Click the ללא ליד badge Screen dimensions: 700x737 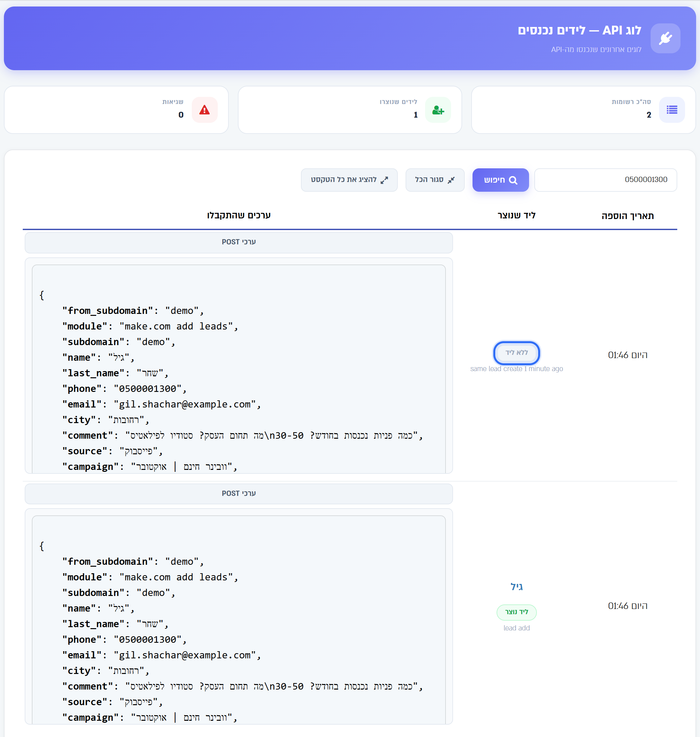tap(516, 353)
